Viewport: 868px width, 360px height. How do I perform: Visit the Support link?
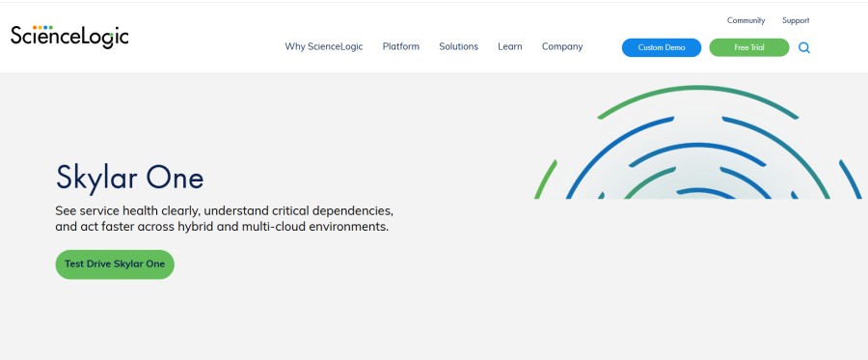click(x=796, y=20)
